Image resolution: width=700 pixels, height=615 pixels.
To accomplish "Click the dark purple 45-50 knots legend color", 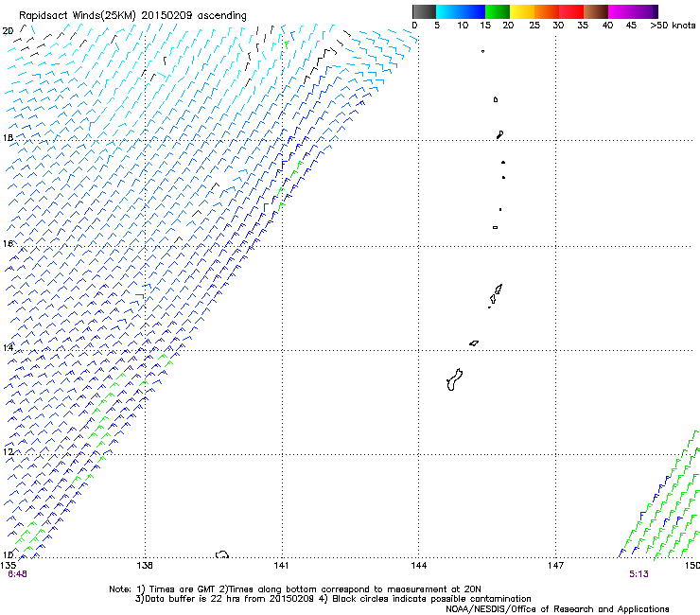I will [x=645, y=11].
